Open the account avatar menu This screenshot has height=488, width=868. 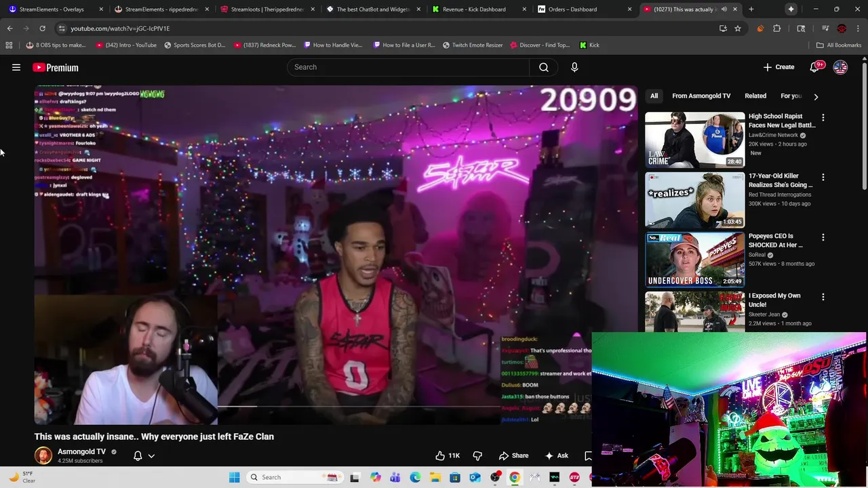click(x=840, y=67)
